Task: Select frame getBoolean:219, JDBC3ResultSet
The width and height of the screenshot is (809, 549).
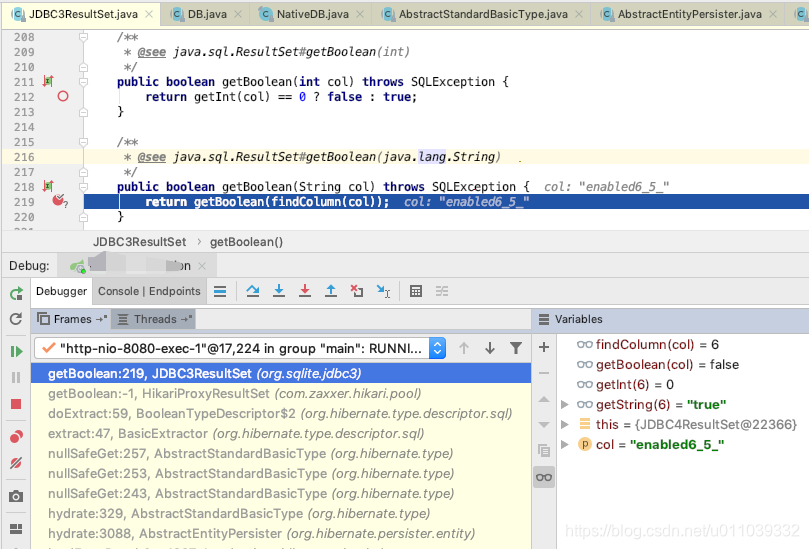Action: coord(281,374)
